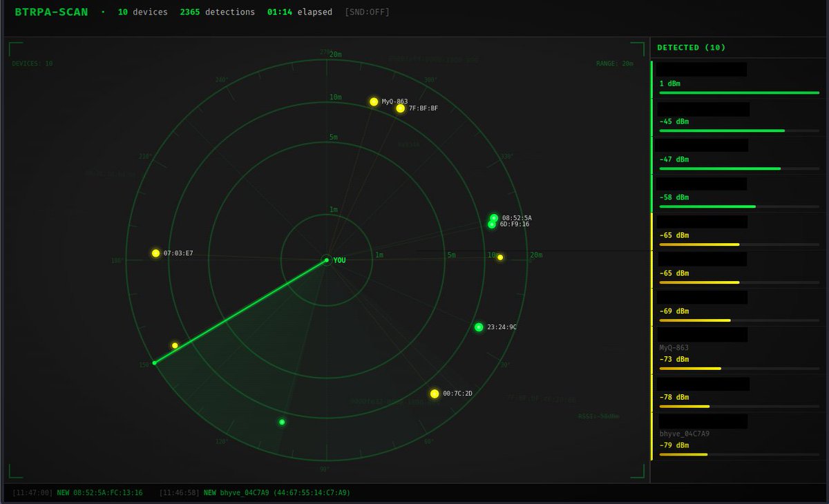
Task: Click the RANGE: 20m radar label
Action: [x=615, y=64]
